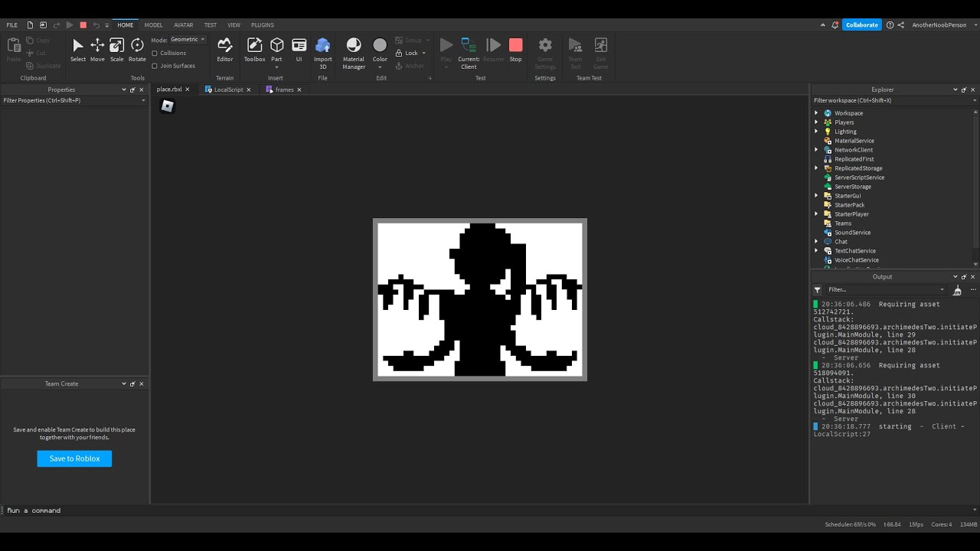The width and height of the screenshot is (980, 551).
Task: Switch to the MODEL ribbon tab
Action: [x=153, y=25]
